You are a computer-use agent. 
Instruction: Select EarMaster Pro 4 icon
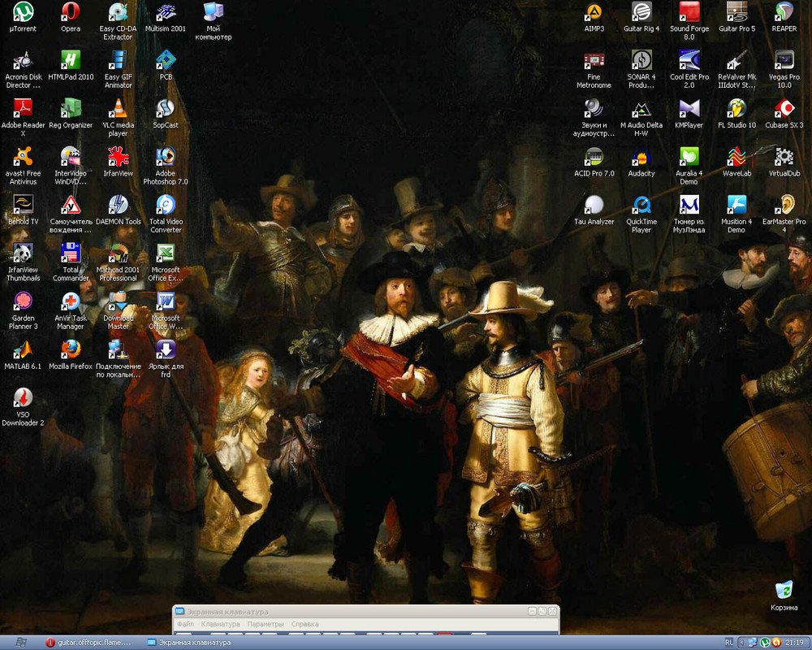pos(784,214)
